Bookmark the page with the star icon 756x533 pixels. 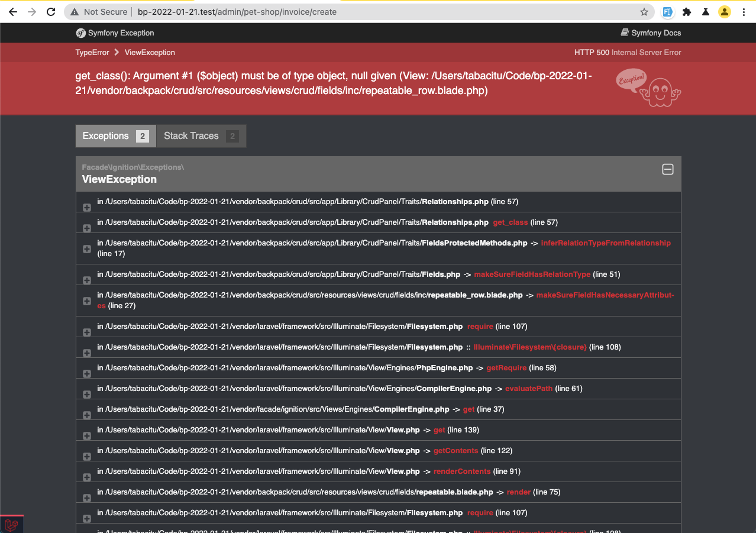click(x=644, y=11)
